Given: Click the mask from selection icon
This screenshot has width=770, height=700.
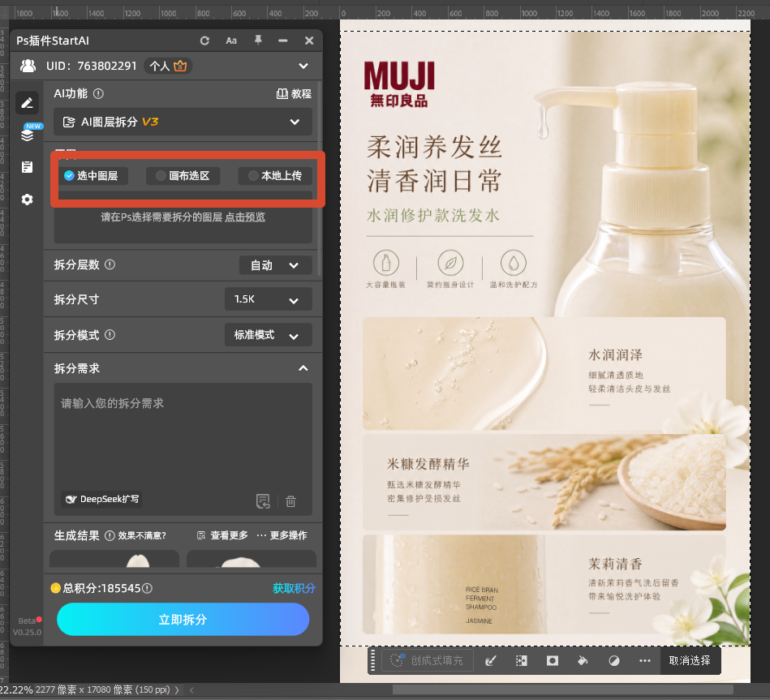Looking at the screenshot, I should point(552,661).
